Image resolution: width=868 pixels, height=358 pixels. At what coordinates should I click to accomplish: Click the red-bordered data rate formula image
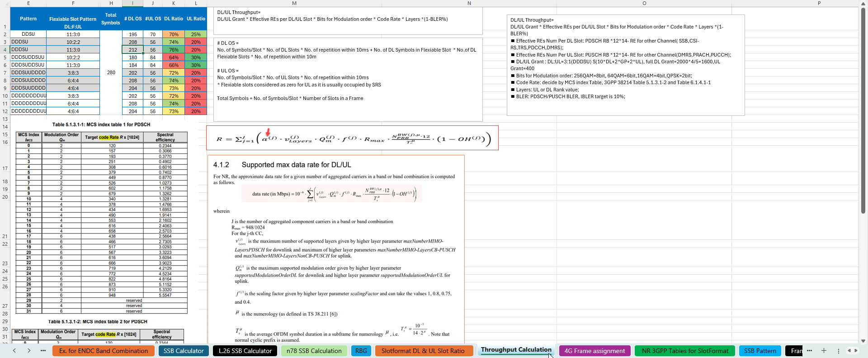coord(352,138)
